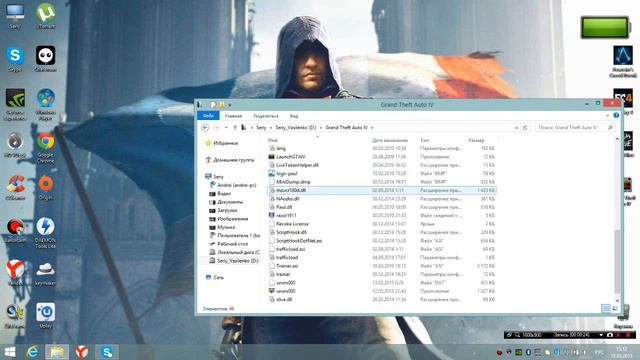Click the Bluetooth icon in system tray

coord(528,352)
